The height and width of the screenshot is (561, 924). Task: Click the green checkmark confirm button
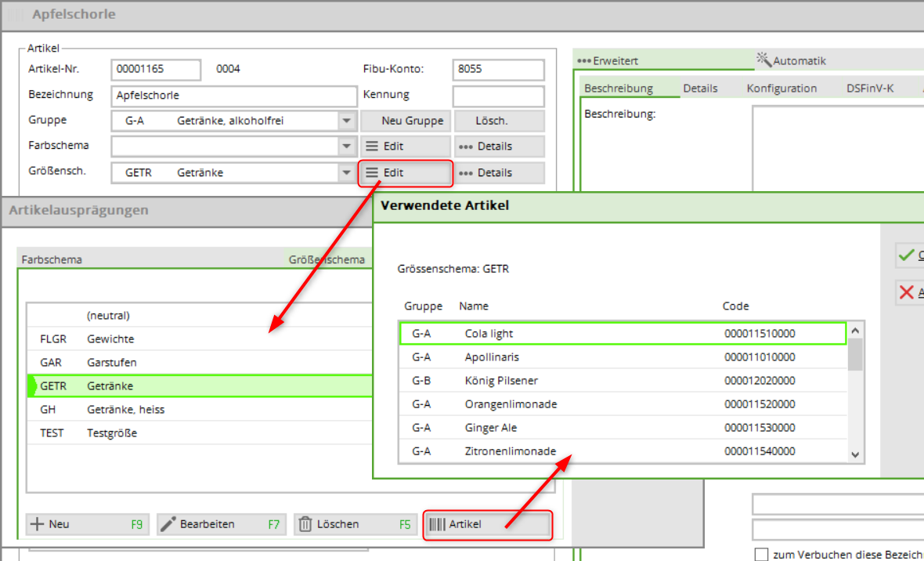click(908, 255)
